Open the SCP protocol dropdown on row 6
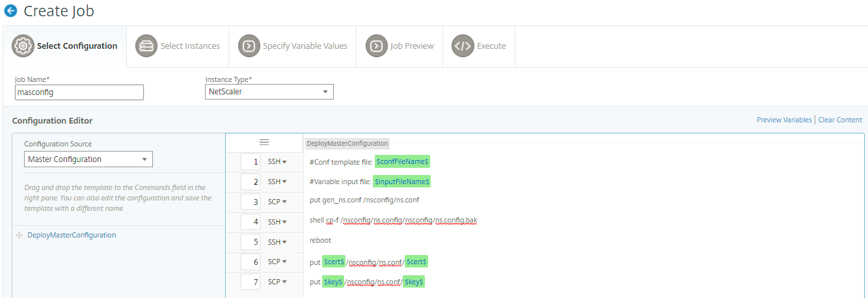The height and width of the screenshot is (298, 868). tap(277, 262)
